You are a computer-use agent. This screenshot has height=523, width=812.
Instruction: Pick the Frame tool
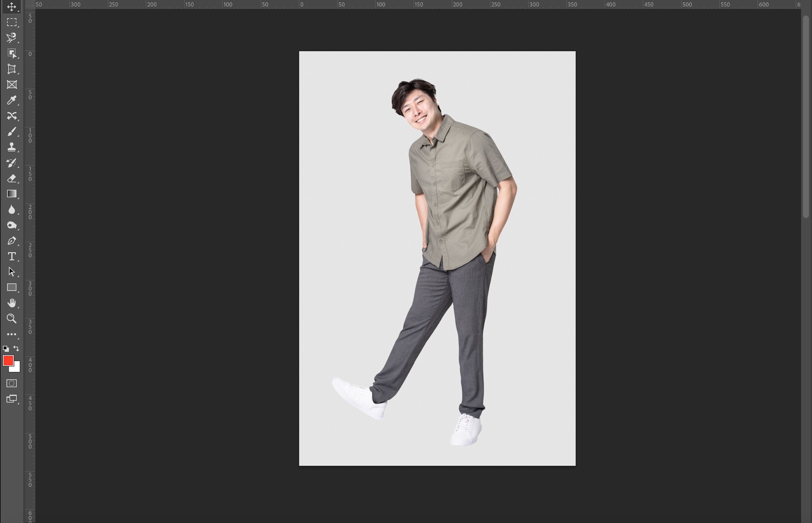[x=12, y=85]
